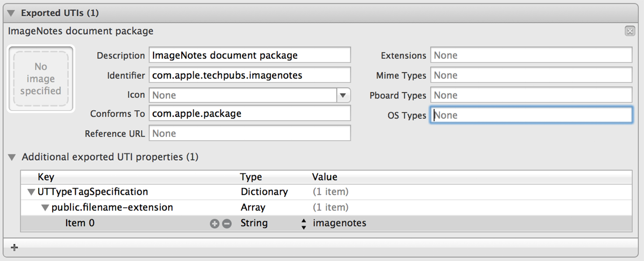
Task: Collapse the public.filename-extension array row
Action: (x=45, y=208)
